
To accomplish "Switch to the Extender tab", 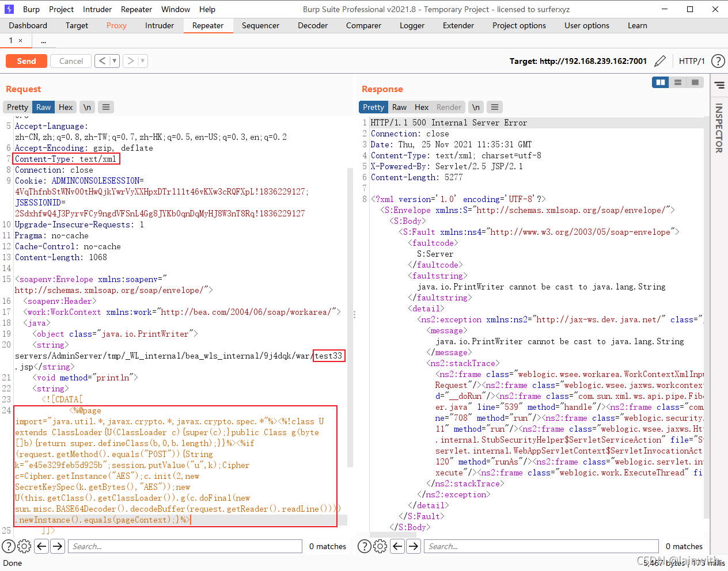I will [458, 25].
